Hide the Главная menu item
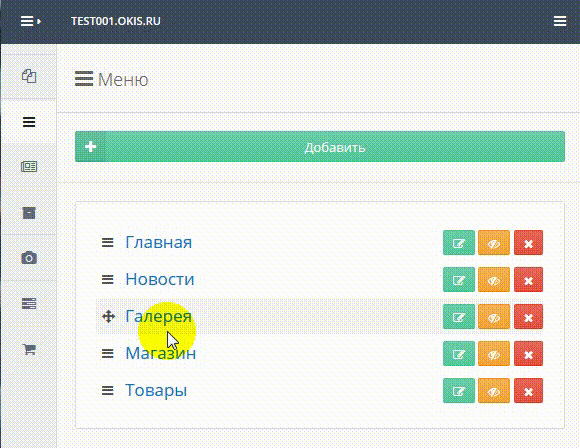The image size is (580, 448). [x=494, y=243]
